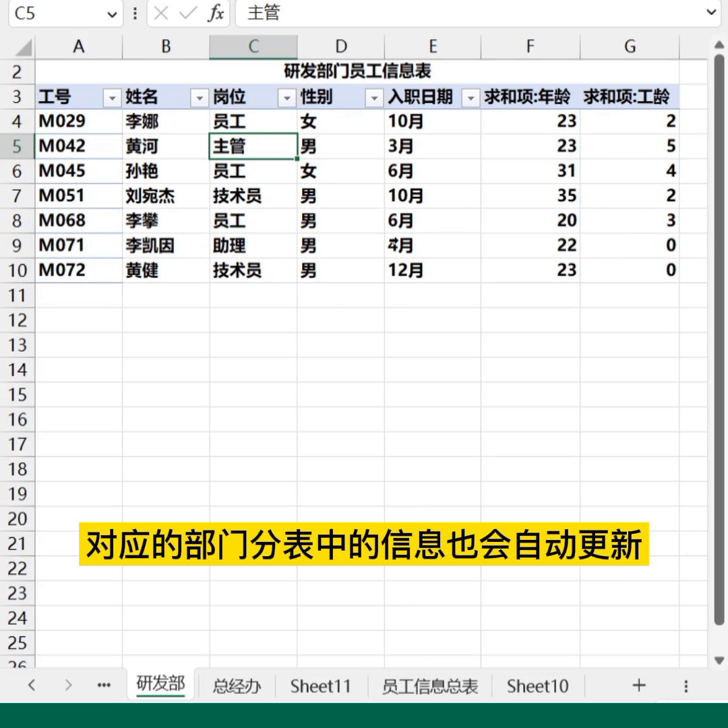This screenshot has height=728, width=728.
Task: Click the ellipsis icon to show more sheets
Action: [104, 686]
